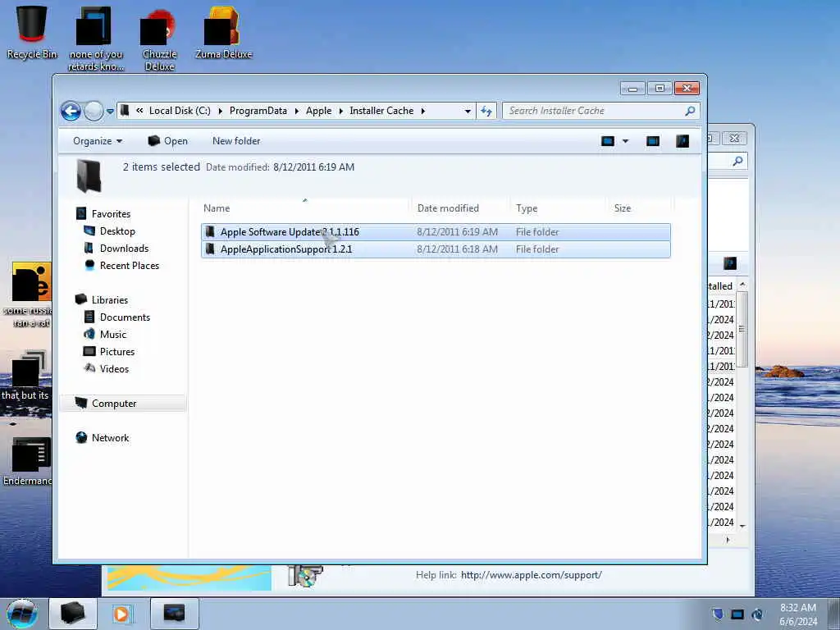Expand arrow after ProgramData breadcrumb
This screenshot has height=630, width=840.
296,111
